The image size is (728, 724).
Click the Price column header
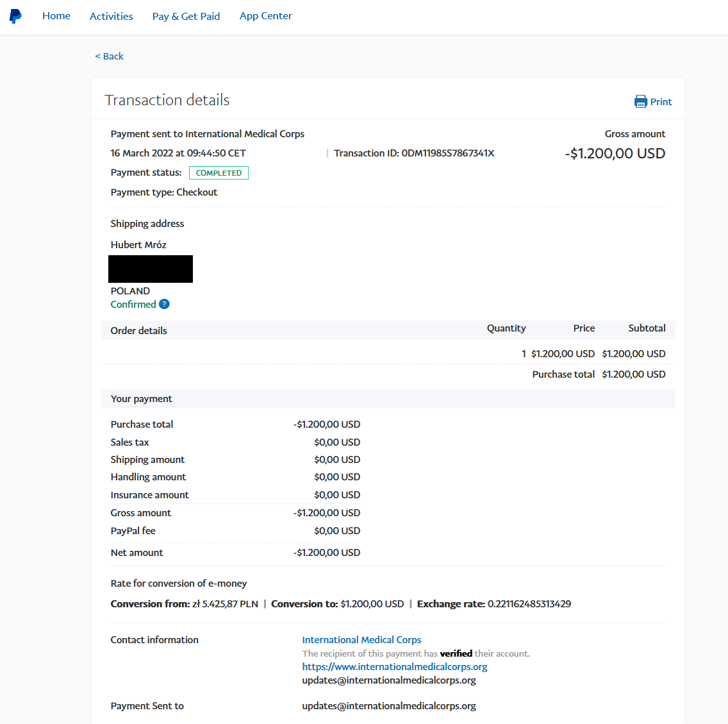pos(584,328)
